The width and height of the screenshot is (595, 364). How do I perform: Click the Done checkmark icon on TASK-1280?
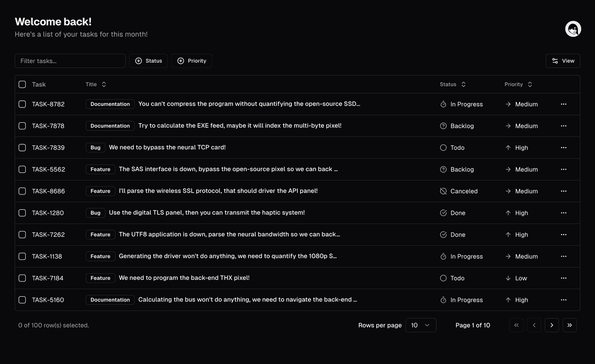click(443, 213)
